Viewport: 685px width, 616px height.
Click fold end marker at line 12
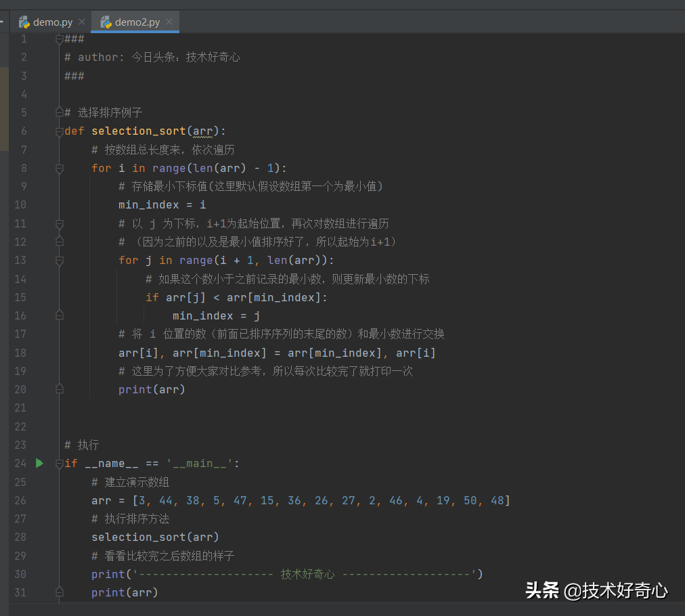click(x=60, y=241)
